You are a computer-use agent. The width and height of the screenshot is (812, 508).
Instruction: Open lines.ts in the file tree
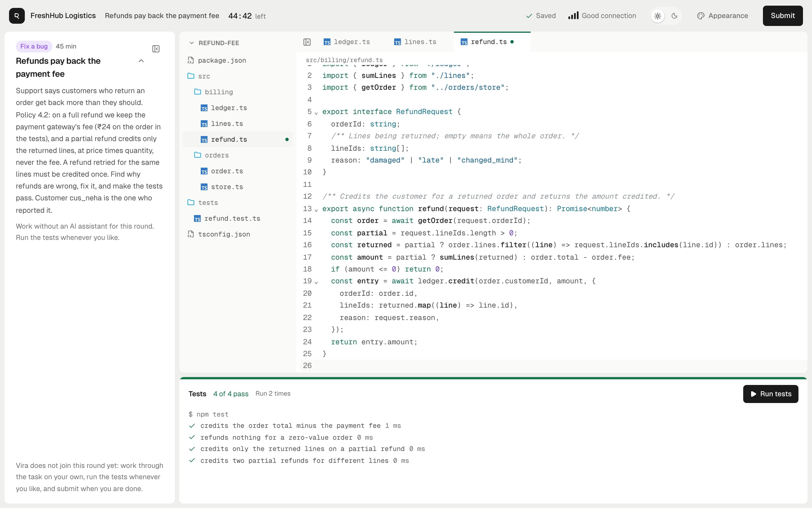click(238, 124)
